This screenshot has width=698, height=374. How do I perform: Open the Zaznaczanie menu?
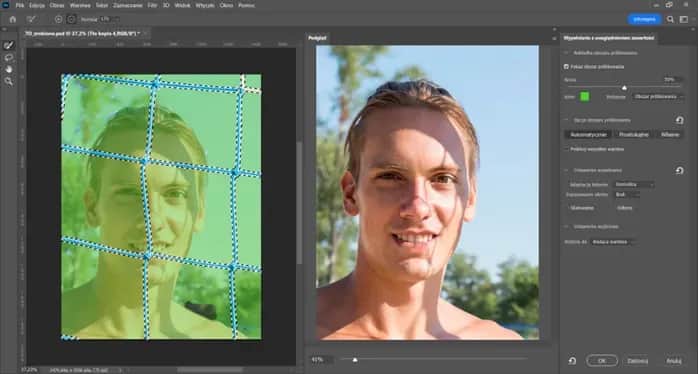[x=128, y=5]
